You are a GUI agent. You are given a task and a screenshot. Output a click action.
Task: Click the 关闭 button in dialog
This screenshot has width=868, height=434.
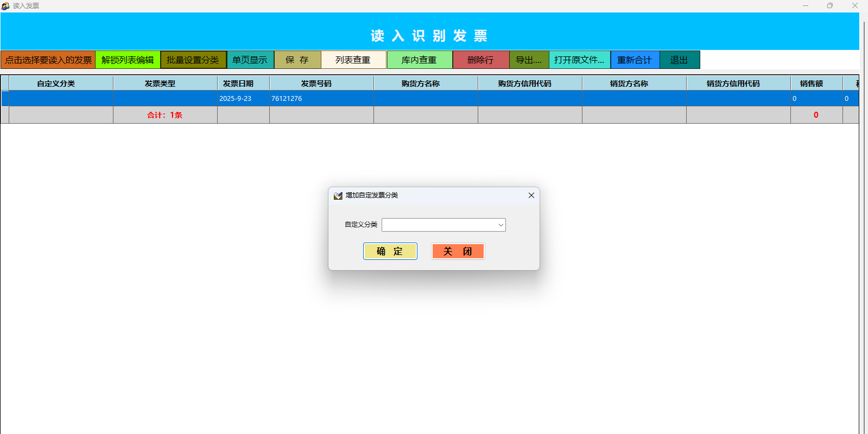458,251
